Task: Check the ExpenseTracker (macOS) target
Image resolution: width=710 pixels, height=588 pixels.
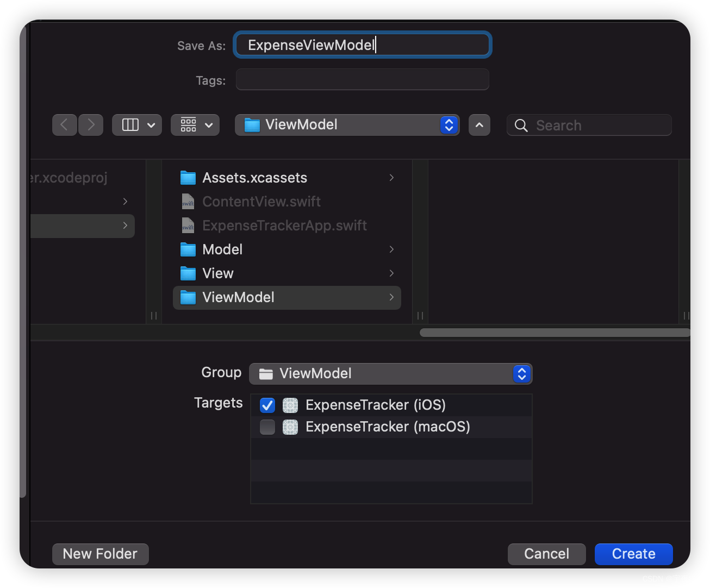Action: coord(267,427)
